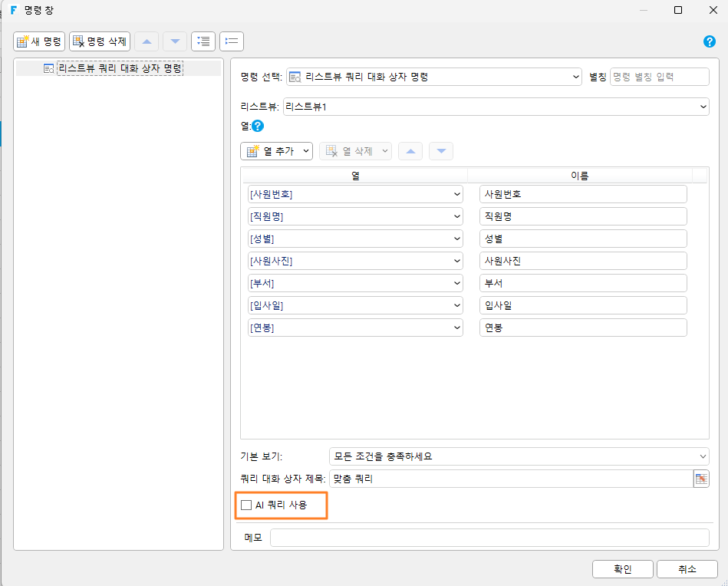Open the 명령 선택 dropdown
The width and height of the screenshot is (728, 586).
coord(434,77)
